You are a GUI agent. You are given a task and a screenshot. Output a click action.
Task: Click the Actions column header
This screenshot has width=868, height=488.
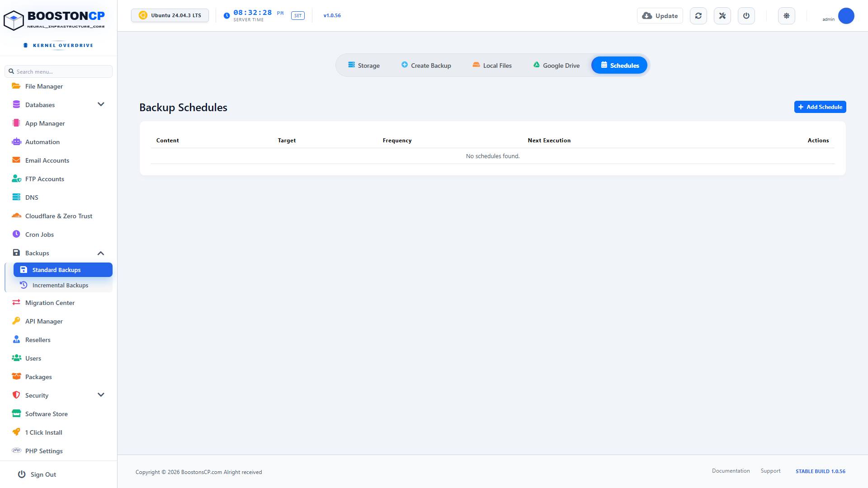point(818,141)
